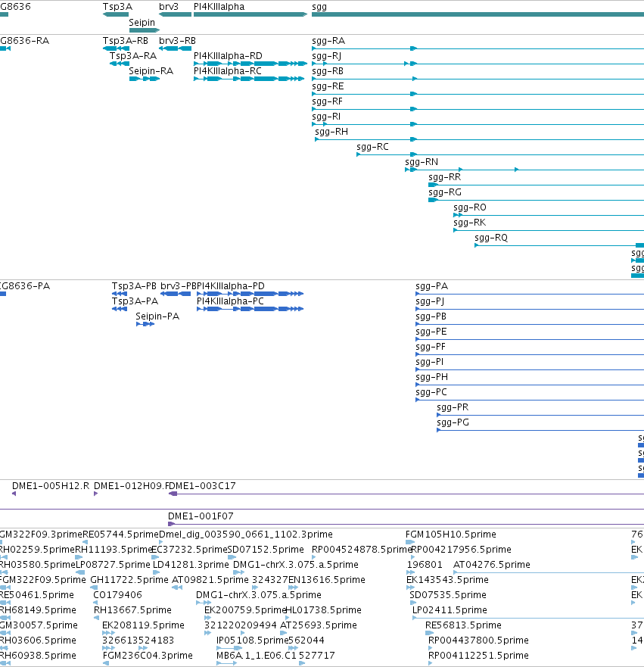
Task: Click the PI4KIIIalpha-RD exon glyph
Action: click(x=250, y=64)
